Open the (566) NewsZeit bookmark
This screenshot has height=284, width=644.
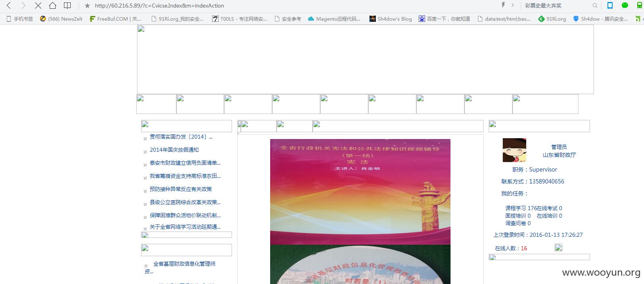(61, 19)
